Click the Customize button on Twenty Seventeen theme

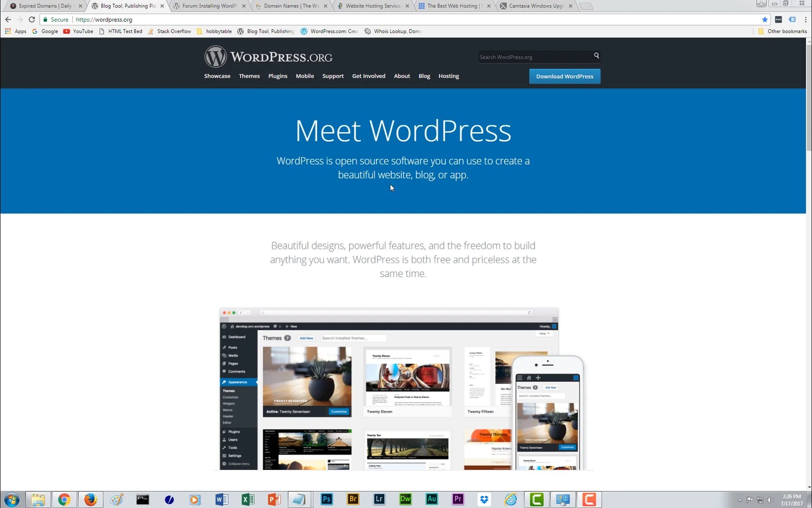coord(339,412)
